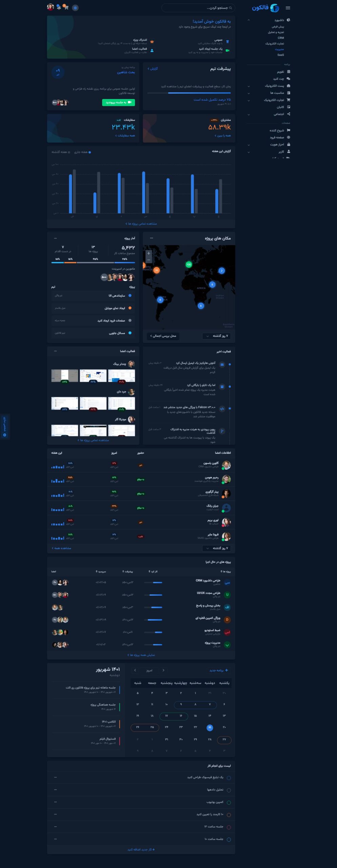Open پیش فرض dashboard in sidebar

(278, 26)
